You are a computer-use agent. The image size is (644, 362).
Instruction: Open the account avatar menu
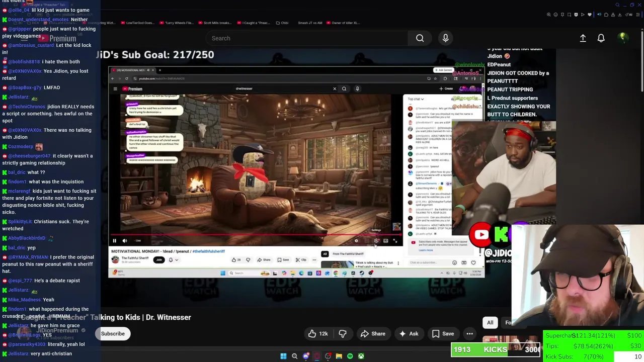pyautogui.click(x=622, y=38)
